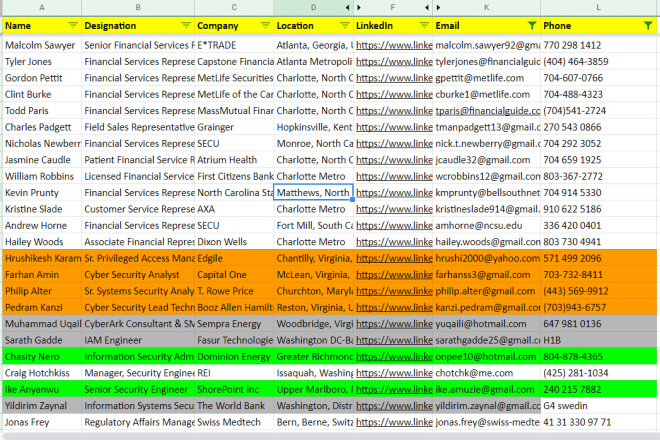Select the E*TRADE company cell
The height and width of the screenshot is (440, 660).
click(234, 45)
